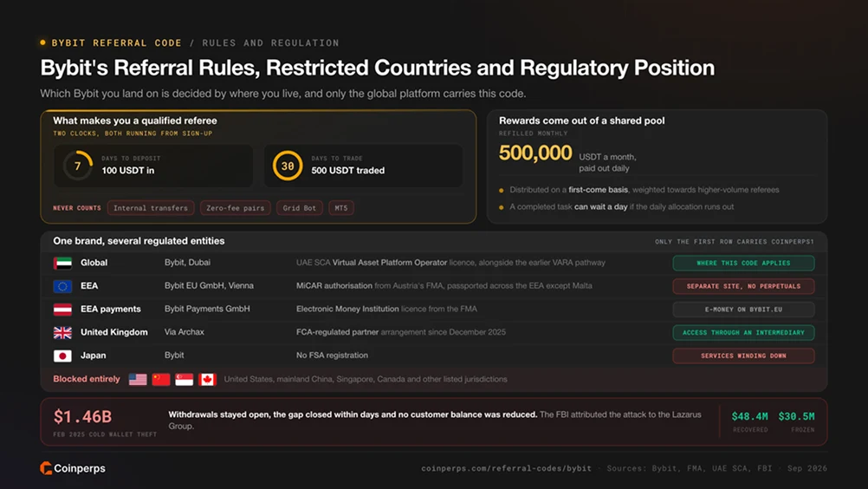The image size is (868, 489).
Task: Click the Zero-fee pairs tag
Action: [236, 208]
